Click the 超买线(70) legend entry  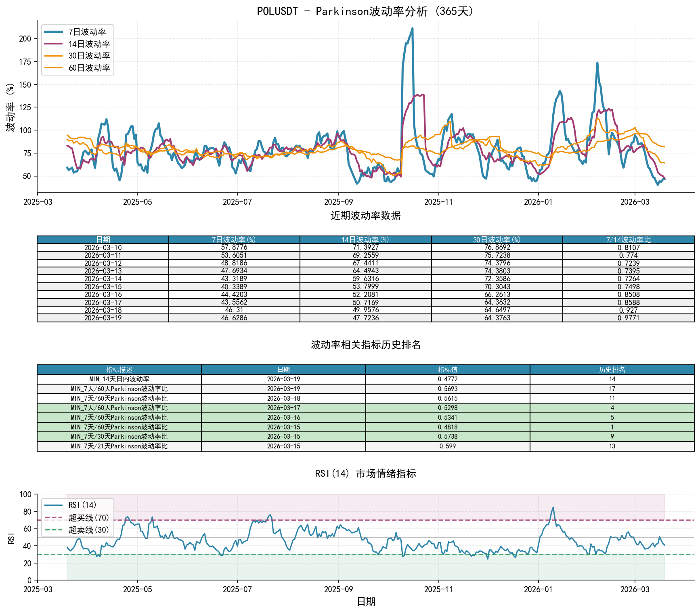88,517
